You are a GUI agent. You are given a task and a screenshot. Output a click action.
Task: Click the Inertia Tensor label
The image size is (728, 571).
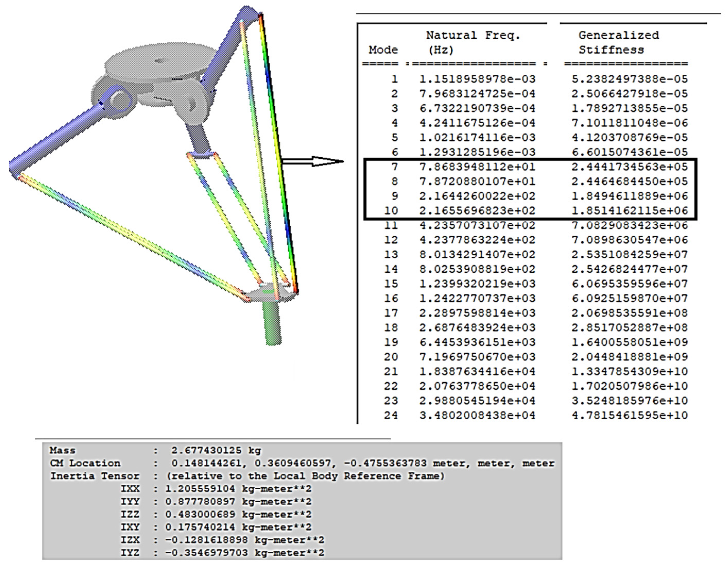tap(94, 476)
